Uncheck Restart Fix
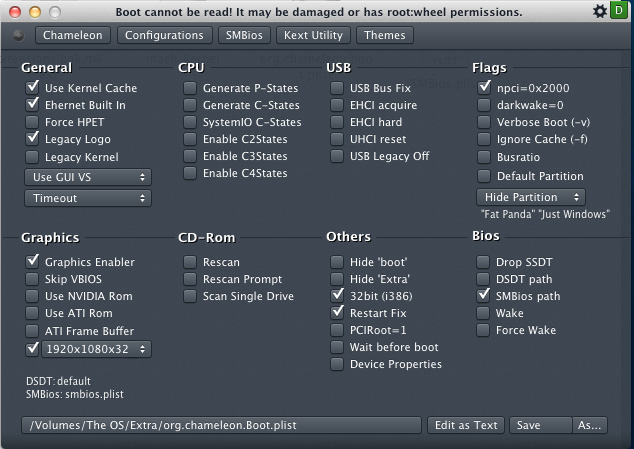 pyautogui.click(x=337, y=312)
